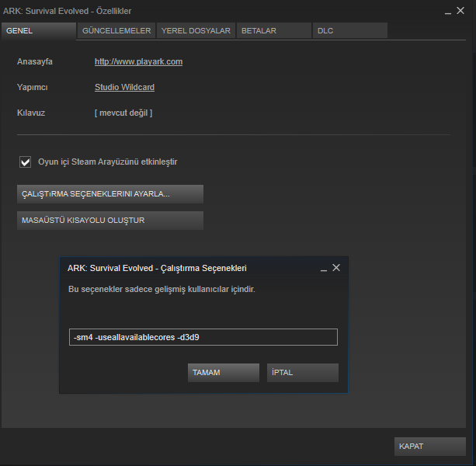
Task: Toggle the Oyun içi Steam Arayüzünü checkbox
Action: [25, 162]
